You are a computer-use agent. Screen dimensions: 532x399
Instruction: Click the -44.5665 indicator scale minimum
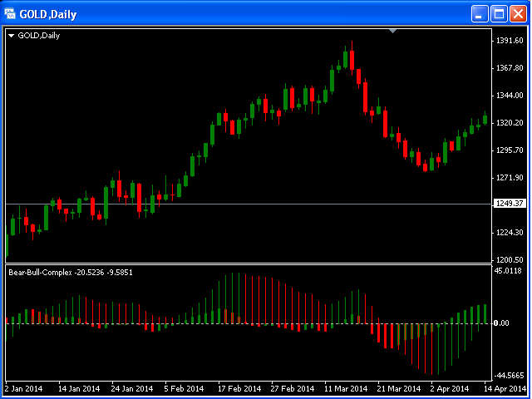pos(509,376)
